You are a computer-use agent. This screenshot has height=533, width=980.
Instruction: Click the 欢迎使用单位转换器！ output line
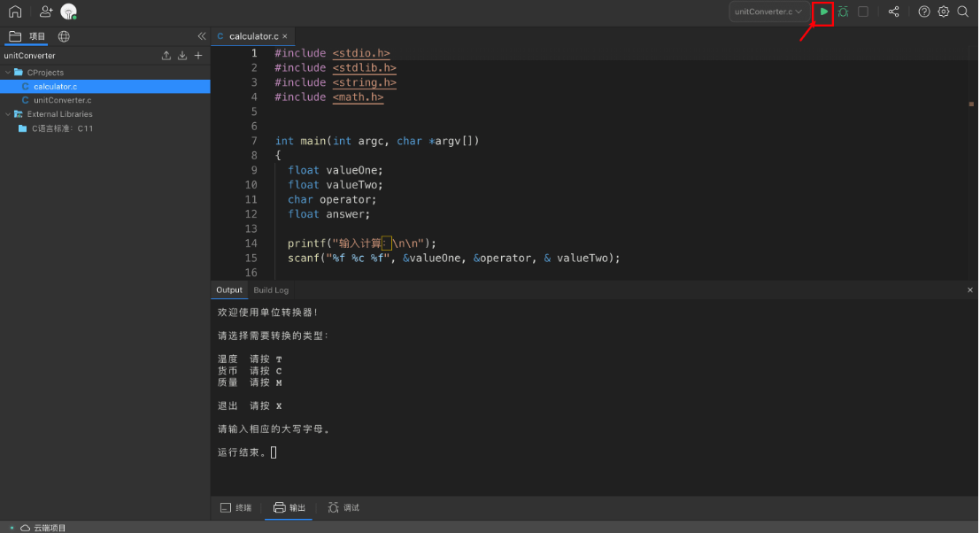tap(268, 313)
